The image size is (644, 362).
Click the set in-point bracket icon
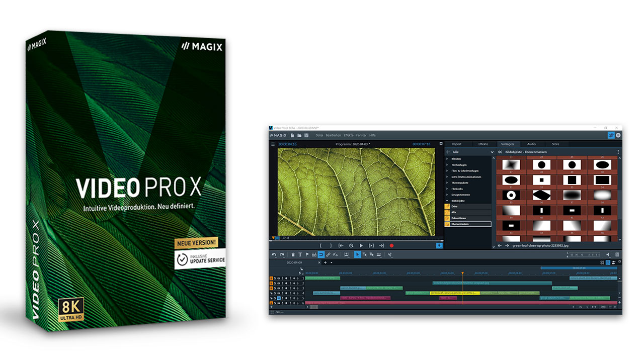[320, 245]
